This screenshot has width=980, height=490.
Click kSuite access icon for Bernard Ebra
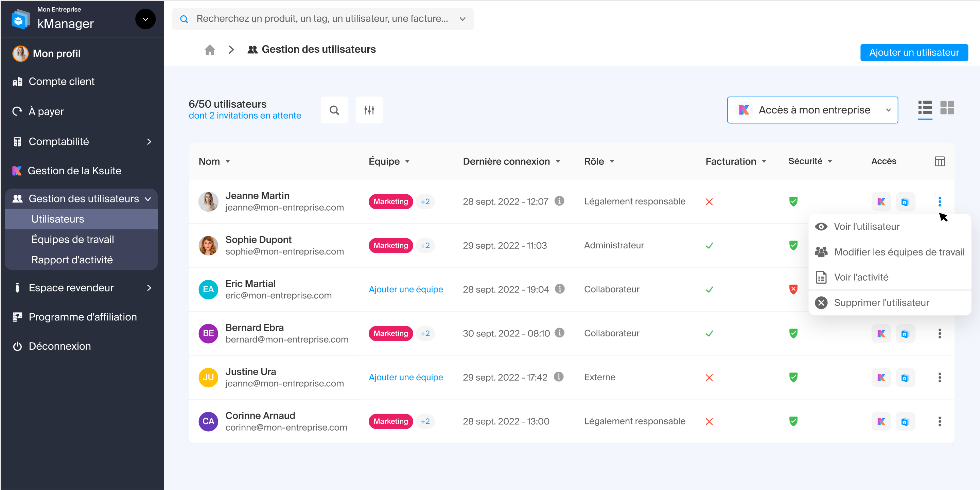pyautogui.click(x=881, y=334)
